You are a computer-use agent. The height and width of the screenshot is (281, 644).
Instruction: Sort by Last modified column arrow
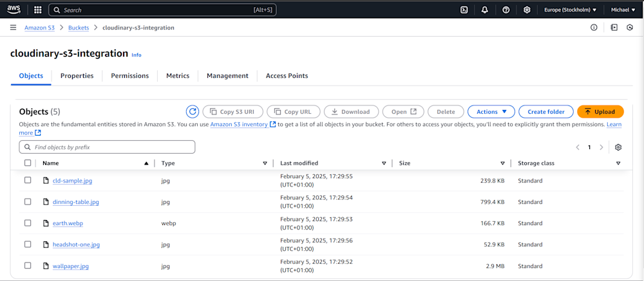point(384,163)
